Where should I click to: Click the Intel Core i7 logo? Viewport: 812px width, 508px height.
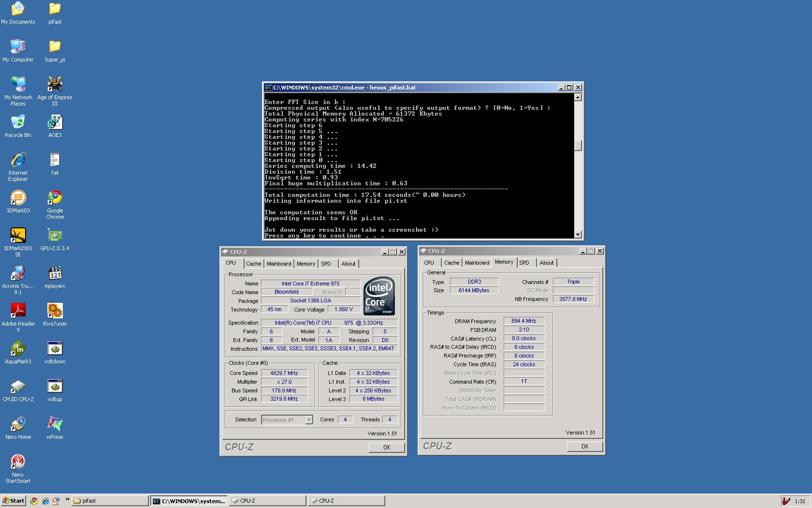[379, 296]
